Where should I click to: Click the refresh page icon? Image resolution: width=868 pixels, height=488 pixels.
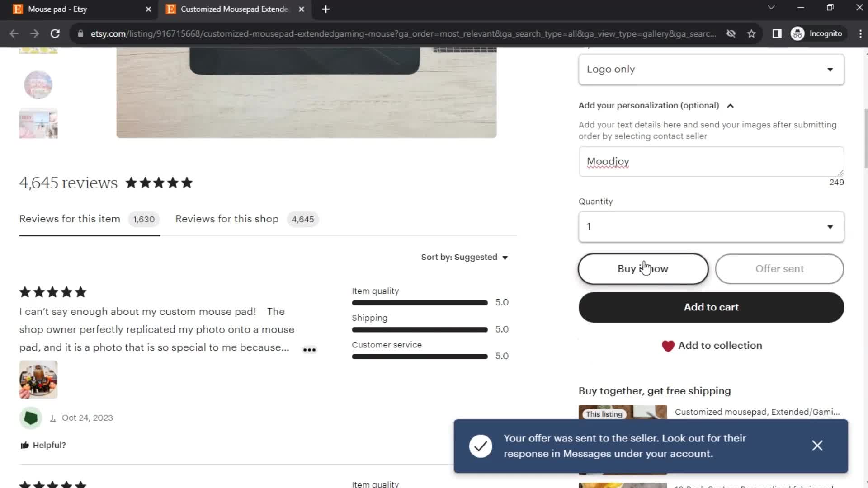[54, 33]
